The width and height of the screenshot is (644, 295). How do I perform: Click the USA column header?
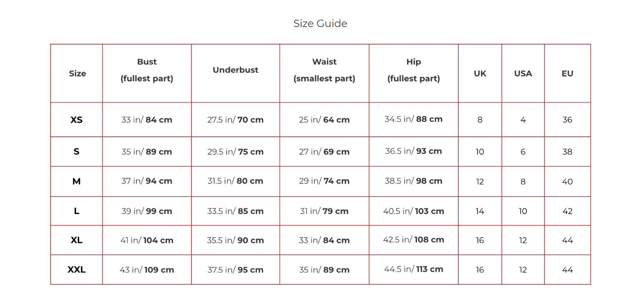523,74
